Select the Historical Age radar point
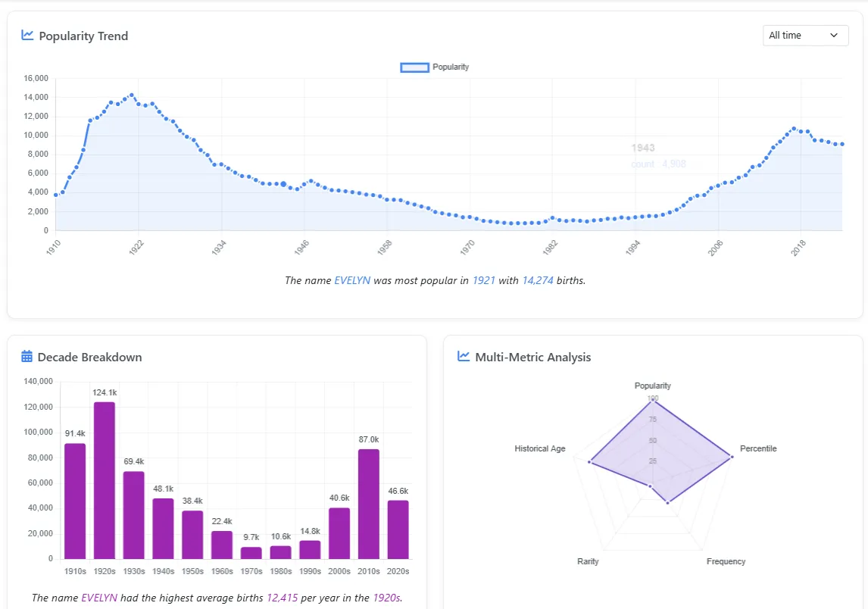 589,462
